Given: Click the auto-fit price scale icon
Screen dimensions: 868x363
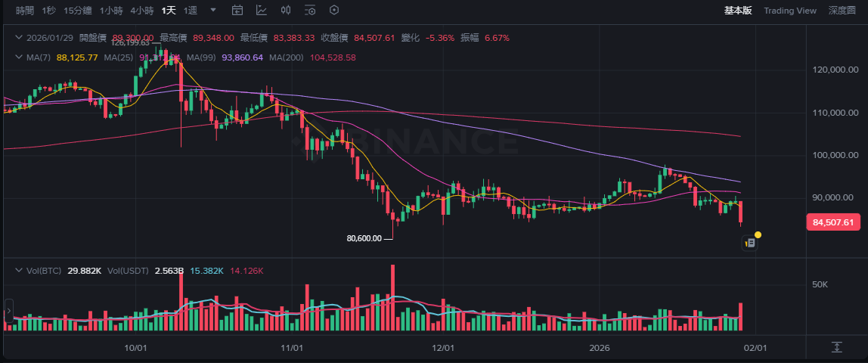Looking at the screenshot, I should (x=836, y=346).
